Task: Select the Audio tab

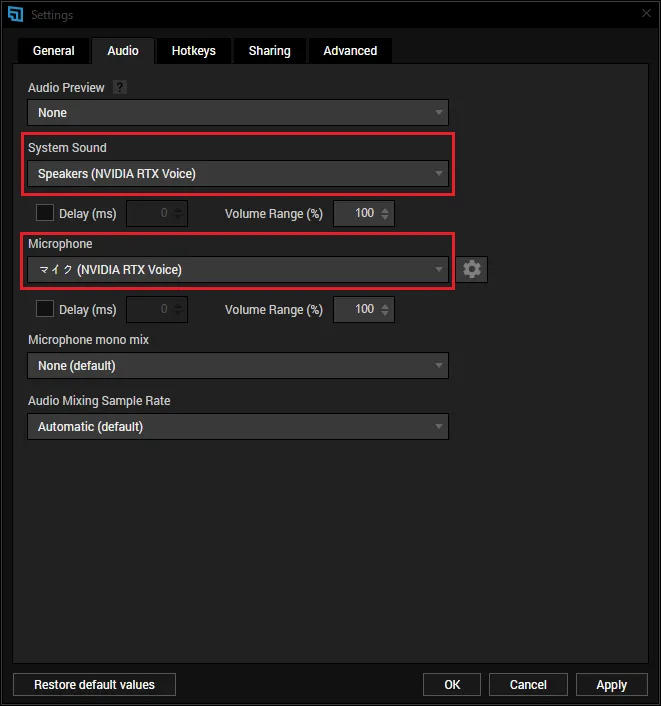Action: pyautogui.click(x=123, y=50)
